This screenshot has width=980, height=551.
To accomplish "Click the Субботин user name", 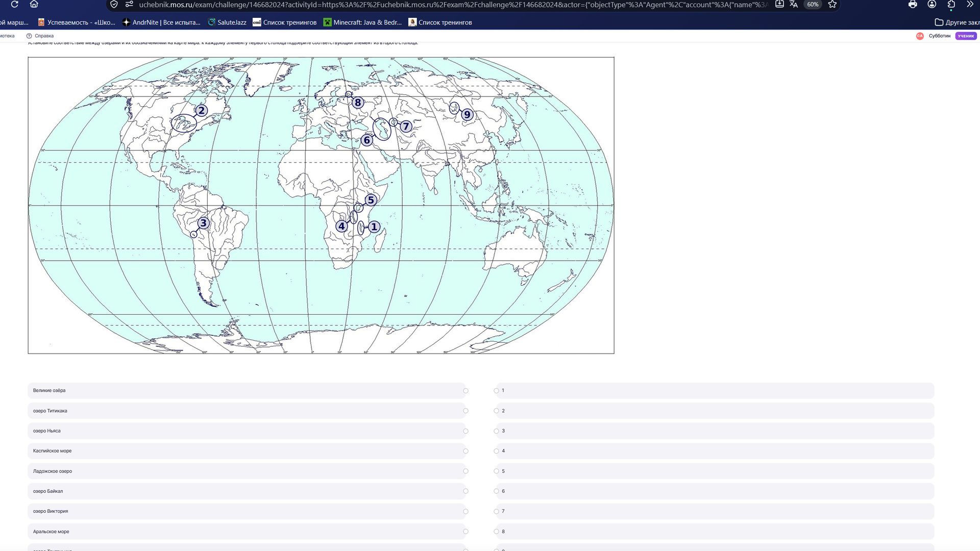I will pyautogui.click(x=939, y=36).
